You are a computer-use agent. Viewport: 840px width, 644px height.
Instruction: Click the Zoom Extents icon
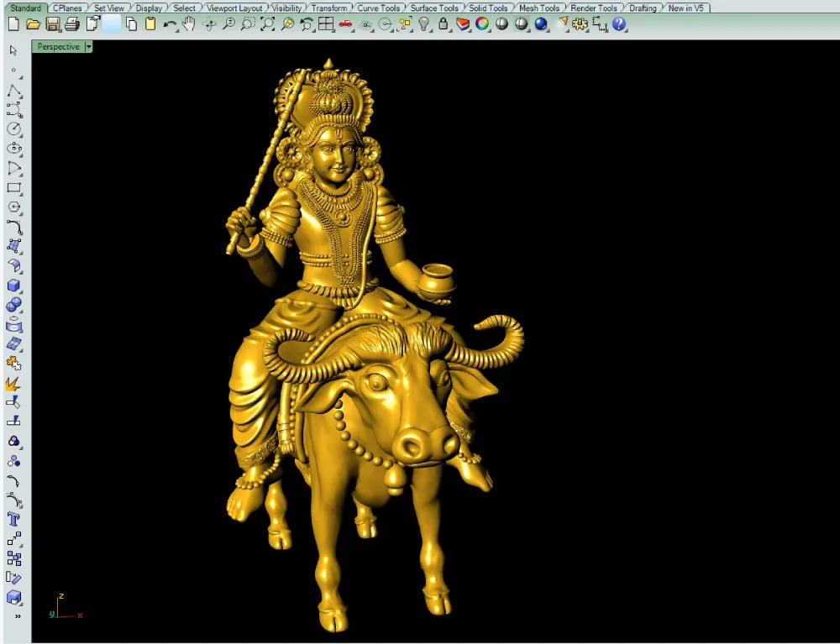(267, 24)
